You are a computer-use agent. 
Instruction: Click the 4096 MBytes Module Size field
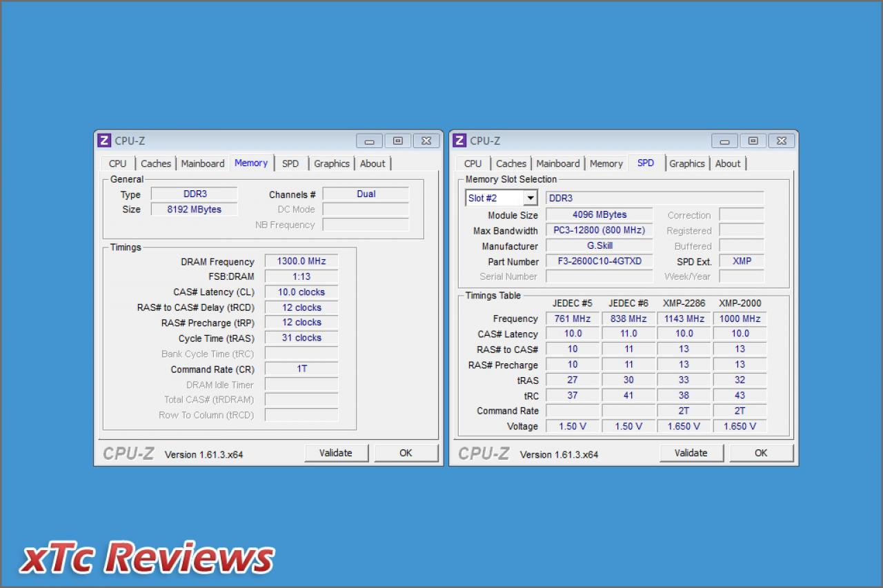click(599, 215)
